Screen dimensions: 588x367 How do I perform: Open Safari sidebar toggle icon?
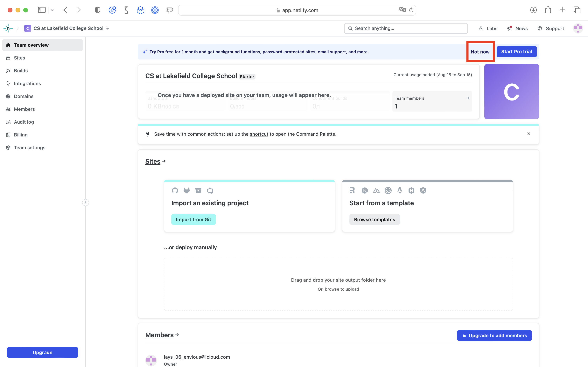click(x=42, y=10)
